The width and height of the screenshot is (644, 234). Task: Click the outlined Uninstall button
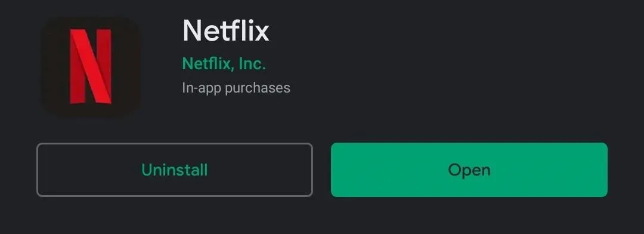click(175, 170)
